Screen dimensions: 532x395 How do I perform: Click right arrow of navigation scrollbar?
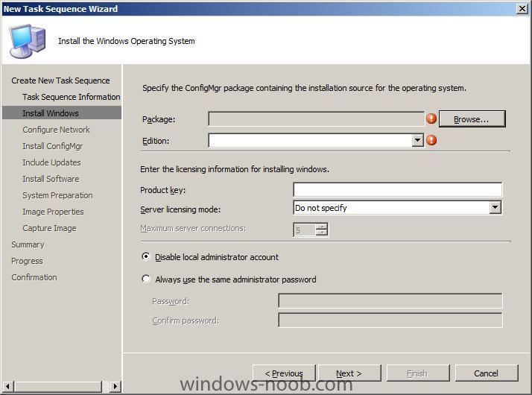pos(115,386)
